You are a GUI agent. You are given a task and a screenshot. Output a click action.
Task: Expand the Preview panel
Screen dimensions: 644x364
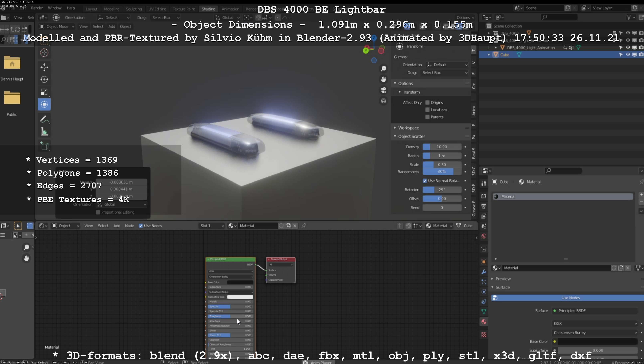pos(503,279)
